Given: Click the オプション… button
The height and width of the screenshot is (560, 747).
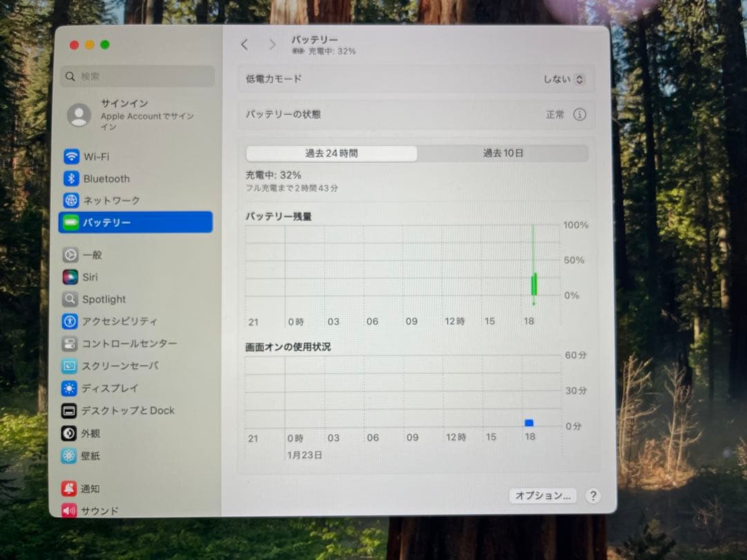Looking at the screenshot, I should point(542,496).
